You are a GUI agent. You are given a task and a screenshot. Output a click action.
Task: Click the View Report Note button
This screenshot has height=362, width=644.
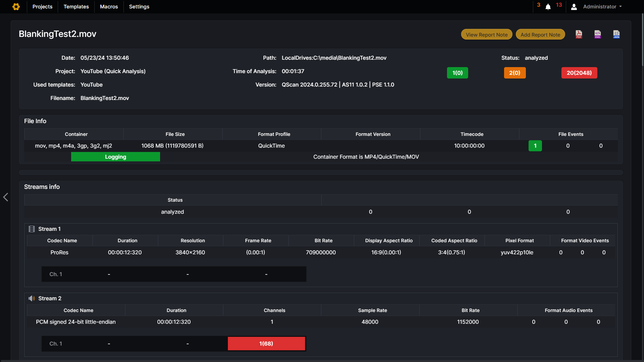[x=486, y=34]
